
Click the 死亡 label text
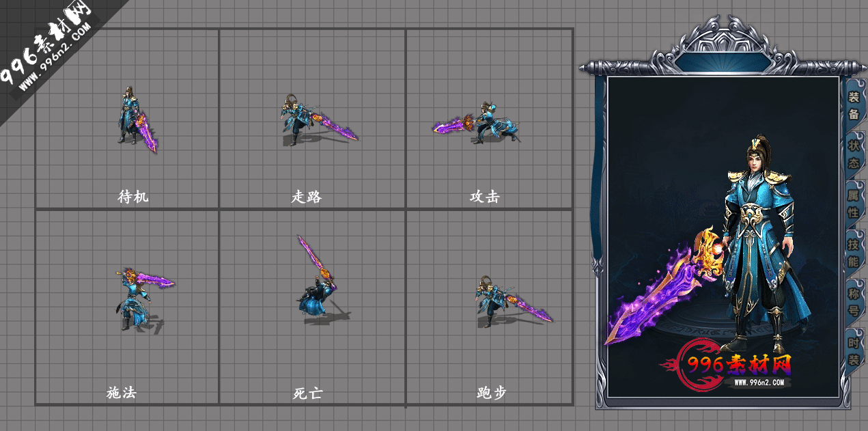pos(307,393)
